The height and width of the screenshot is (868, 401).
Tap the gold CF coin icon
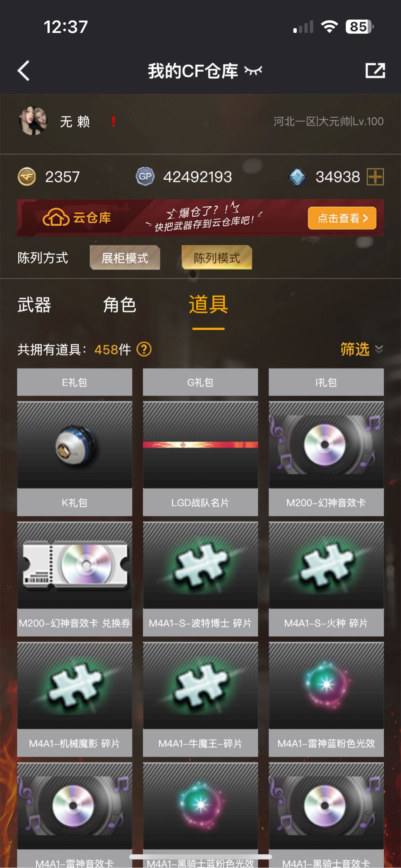coord(27,177)
